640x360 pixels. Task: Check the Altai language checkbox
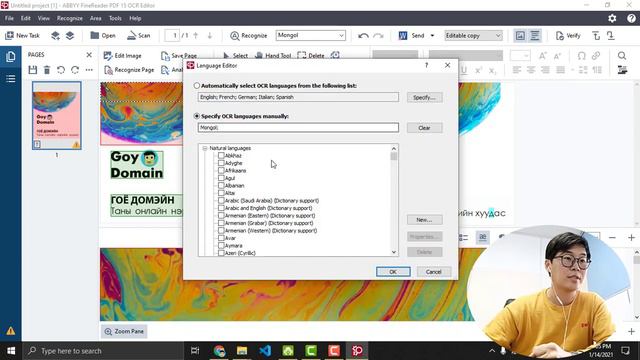click(221, 193)
